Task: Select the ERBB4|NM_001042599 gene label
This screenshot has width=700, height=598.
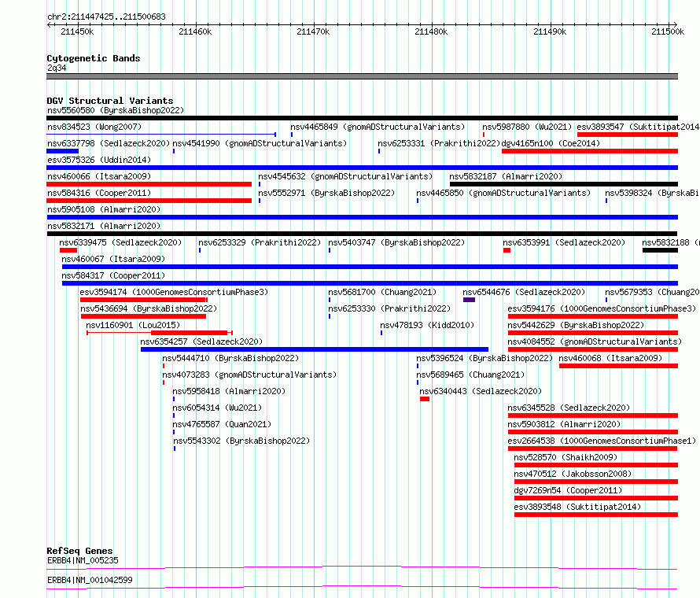Action: click(90, 580)
